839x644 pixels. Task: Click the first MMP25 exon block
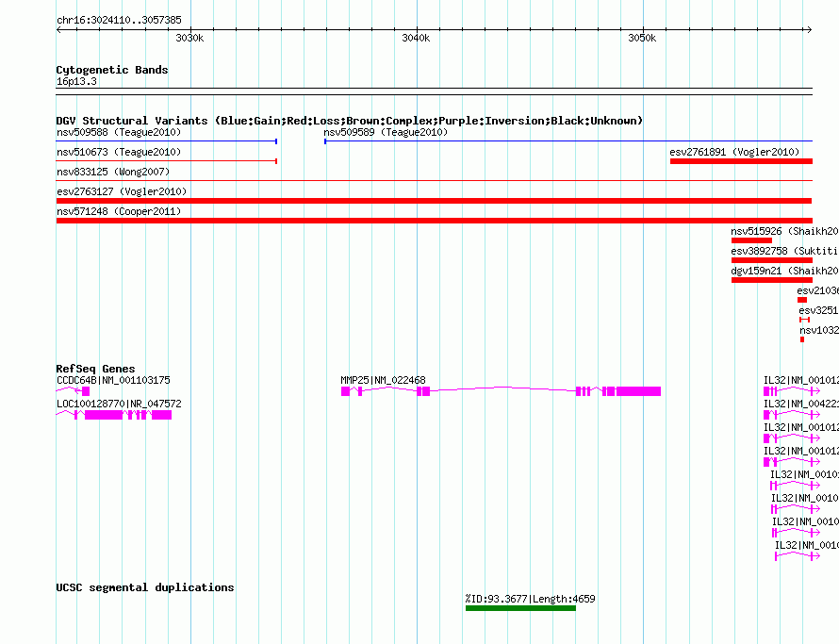[345, 391]
